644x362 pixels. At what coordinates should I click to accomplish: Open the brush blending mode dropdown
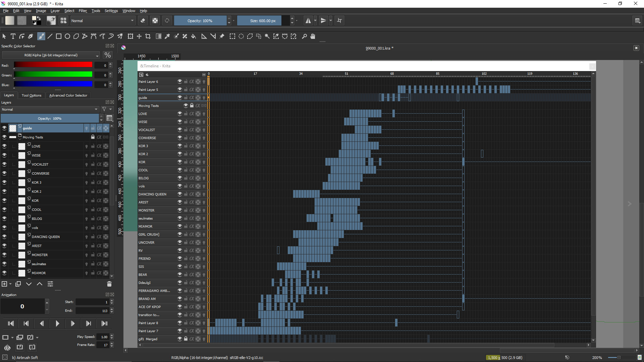102,21
